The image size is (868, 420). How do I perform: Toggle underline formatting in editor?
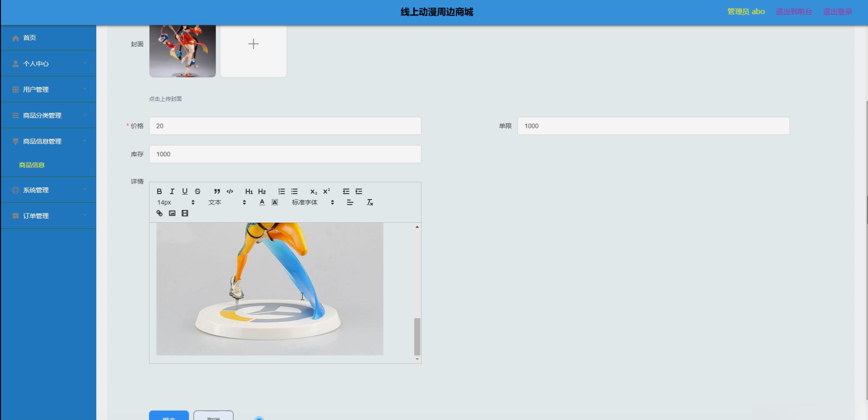point(185,191)
